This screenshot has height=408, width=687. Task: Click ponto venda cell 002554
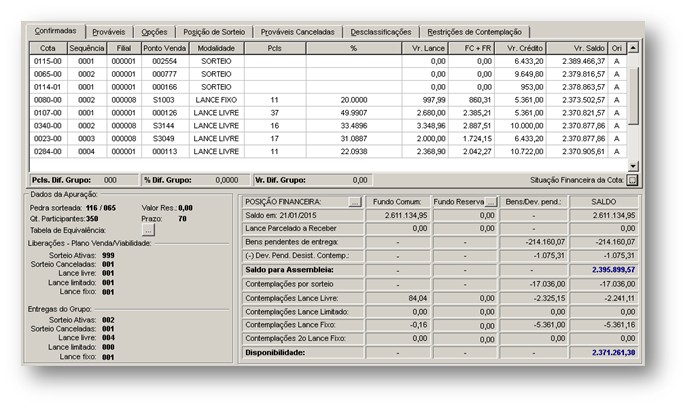pyautogui.click(x=165, y=61)
